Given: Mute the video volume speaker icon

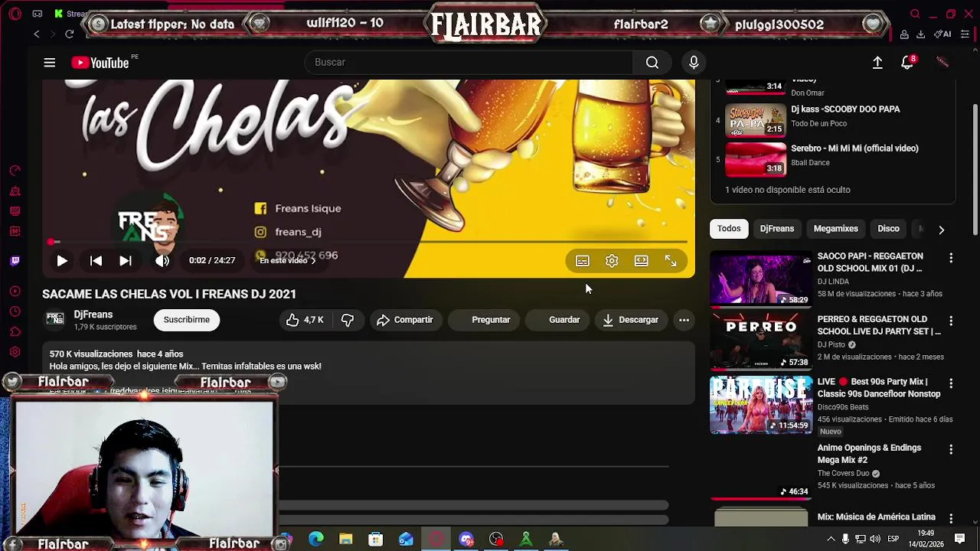Looking at the screenshot, I should click(x=162, y=261).
